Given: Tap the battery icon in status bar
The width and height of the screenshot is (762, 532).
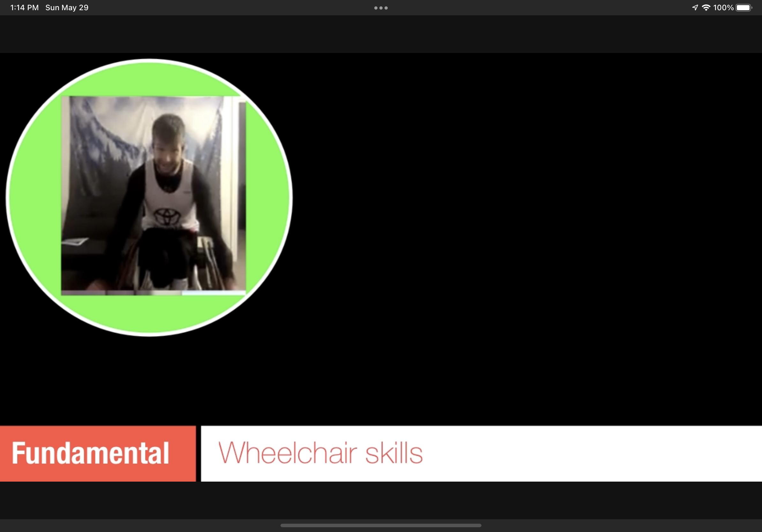Looking at the screenshot, I should 743,8.
